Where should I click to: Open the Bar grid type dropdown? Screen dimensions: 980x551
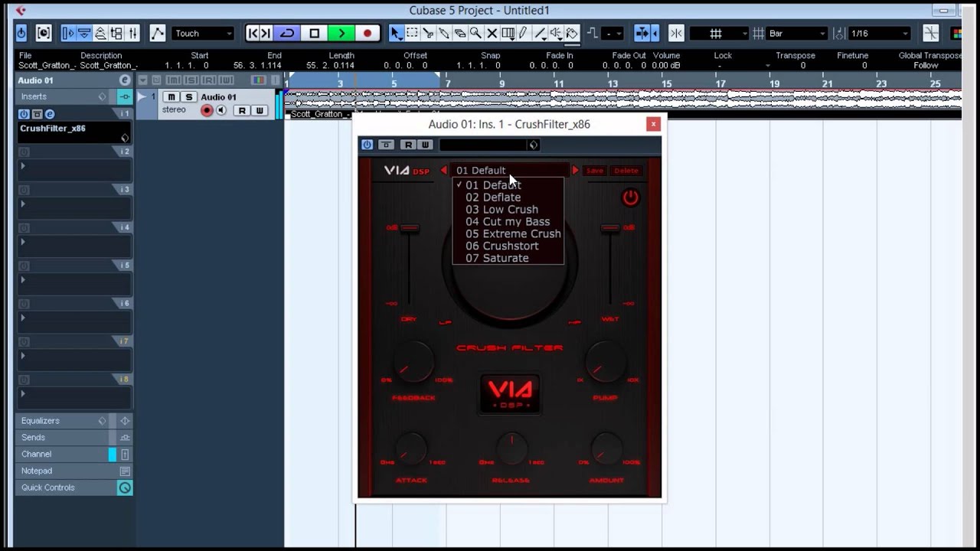796,34
